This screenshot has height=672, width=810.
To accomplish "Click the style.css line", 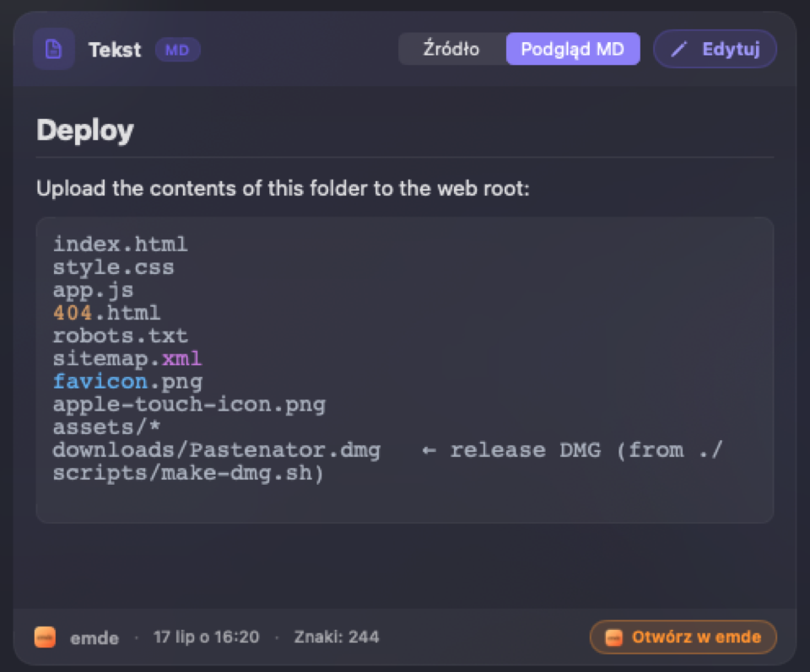I will 114,267.
